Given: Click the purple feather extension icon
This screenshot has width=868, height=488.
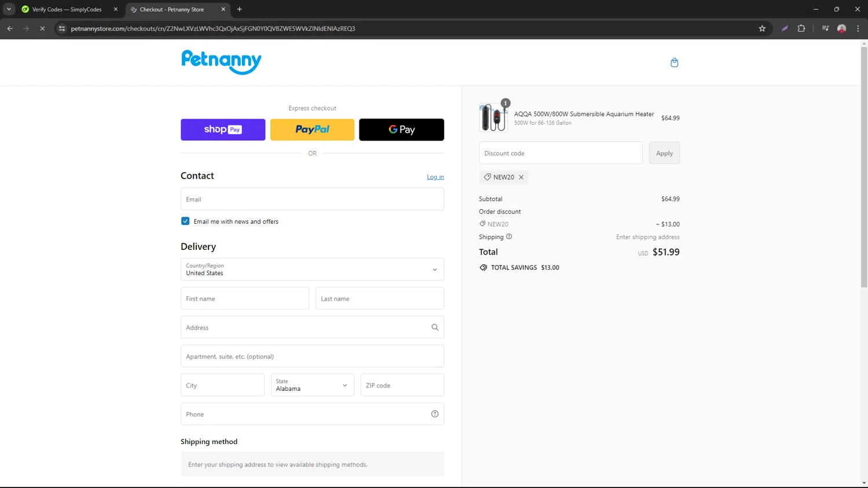Looking at the screenshot, I should click(785, 28).
